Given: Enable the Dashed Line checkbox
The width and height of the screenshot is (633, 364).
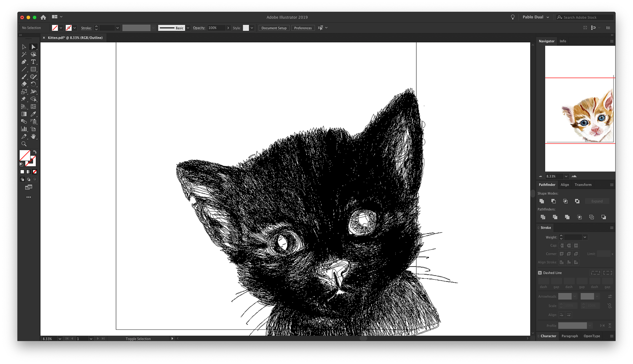Looking at the screenshot, I should (540, 273).
